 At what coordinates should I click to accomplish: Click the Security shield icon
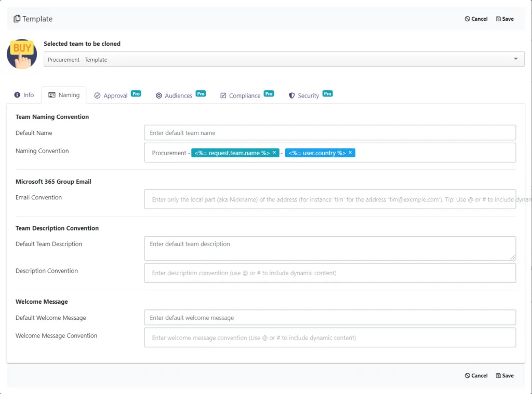(291, 96)
